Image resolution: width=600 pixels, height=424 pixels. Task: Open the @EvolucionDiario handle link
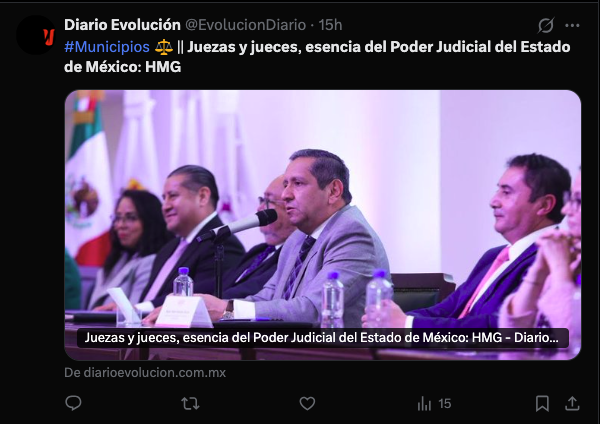pyautogui.click(x=246, y=25)
